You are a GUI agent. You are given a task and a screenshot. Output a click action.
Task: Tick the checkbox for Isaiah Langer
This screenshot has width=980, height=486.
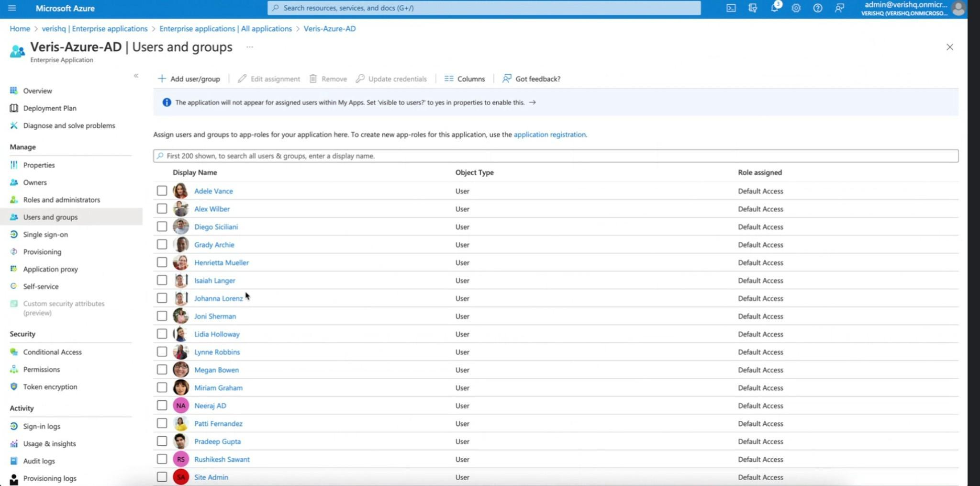(162, 280)
